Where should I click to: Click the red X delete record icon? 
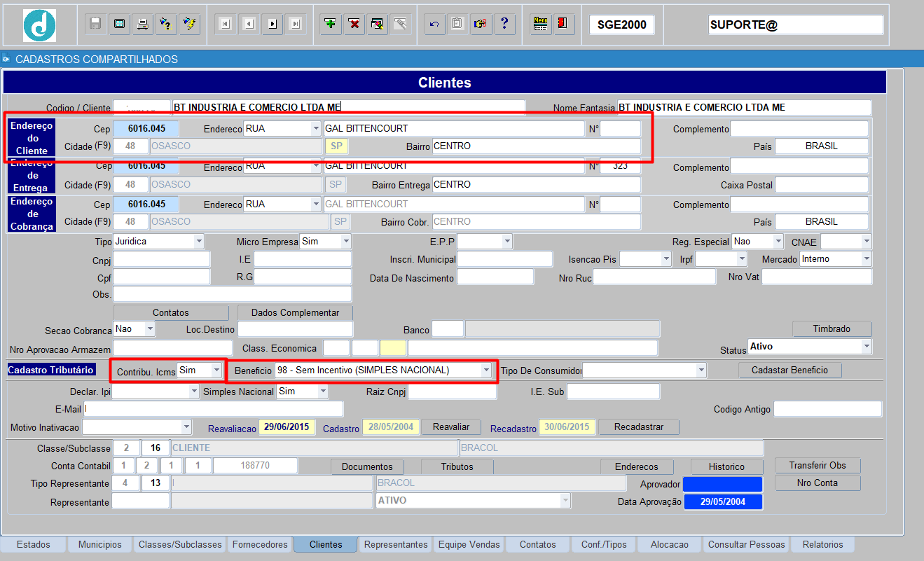pos(354,24)
